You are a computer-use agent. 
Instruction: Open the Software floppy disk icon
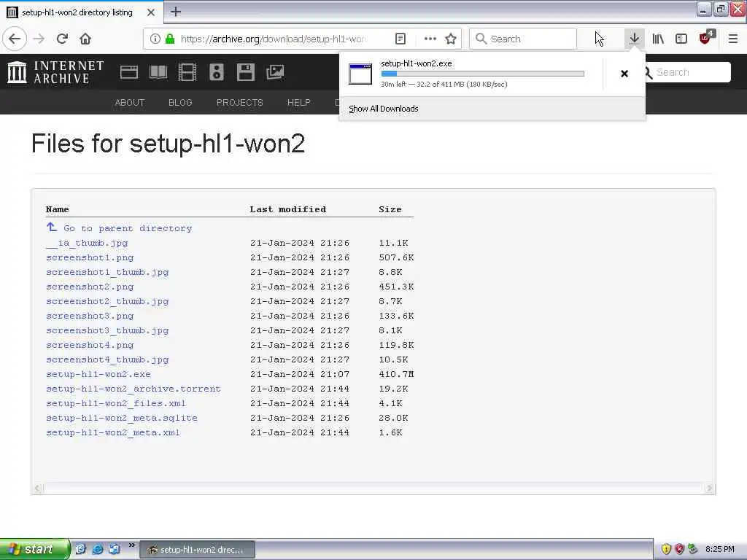click(245, 72)
